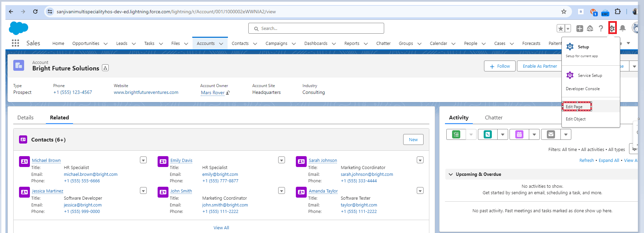
Task: Reload the page with browser refresh icon
Action: (x=35, y=12)
